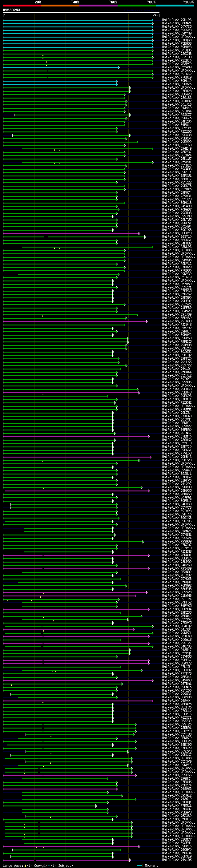Image resolution: width=197 pixels, height=868 pixels.
Task: Click the purple ~60% identity legend bar
Action: [x=99, y=6]
